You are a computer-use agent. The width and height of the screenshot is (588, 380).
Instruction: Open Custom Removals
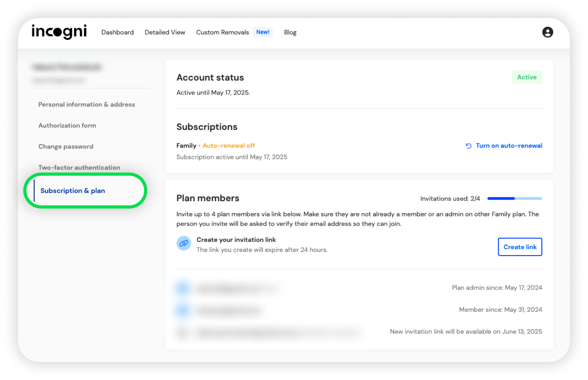(222, 32)
